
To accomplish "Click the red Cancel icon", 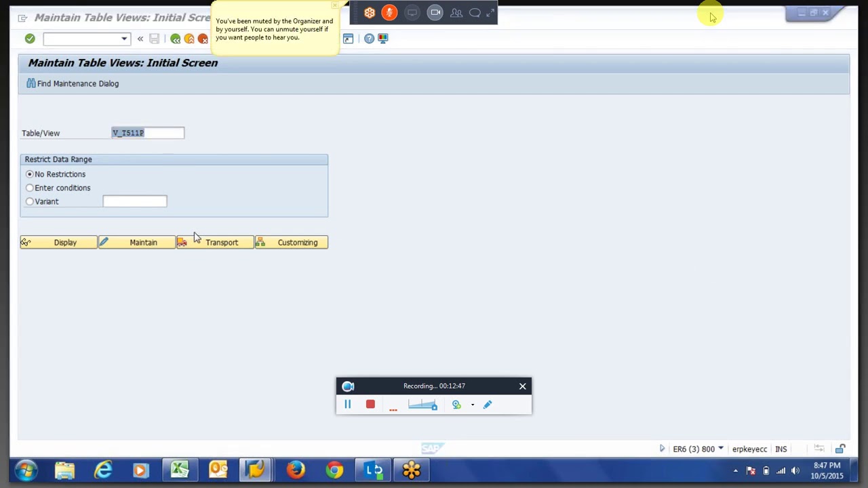I will point(203,39).
